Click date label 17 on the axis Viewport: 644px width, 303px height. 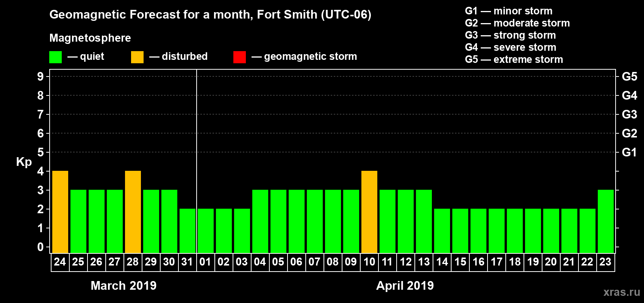coord(496,262)
